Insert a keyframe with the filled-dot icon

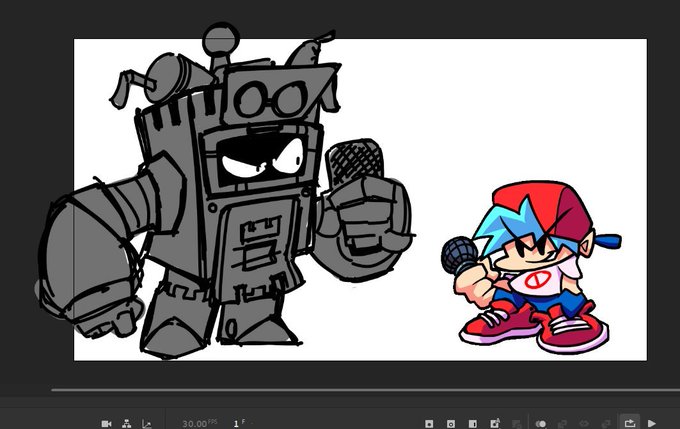(x=429, y=423)
